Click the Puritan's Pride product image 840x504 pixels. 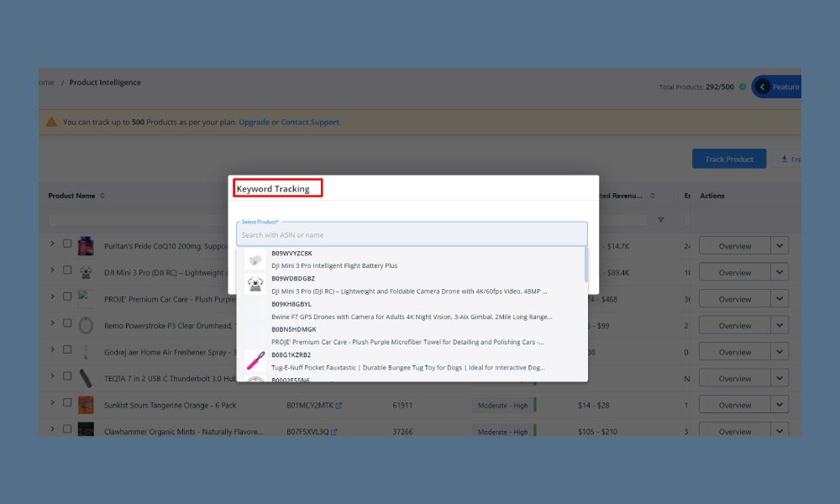(x=86, y=246)
